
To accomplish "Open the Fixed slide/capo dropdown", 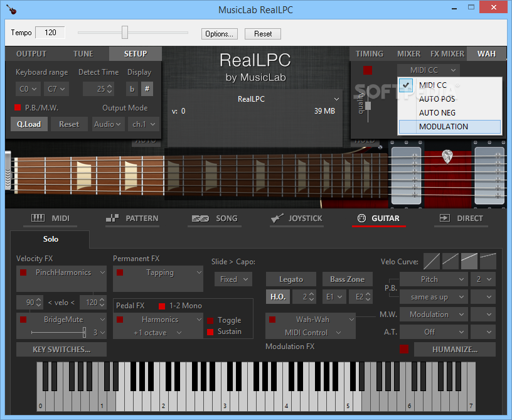I will pos(233,279).
